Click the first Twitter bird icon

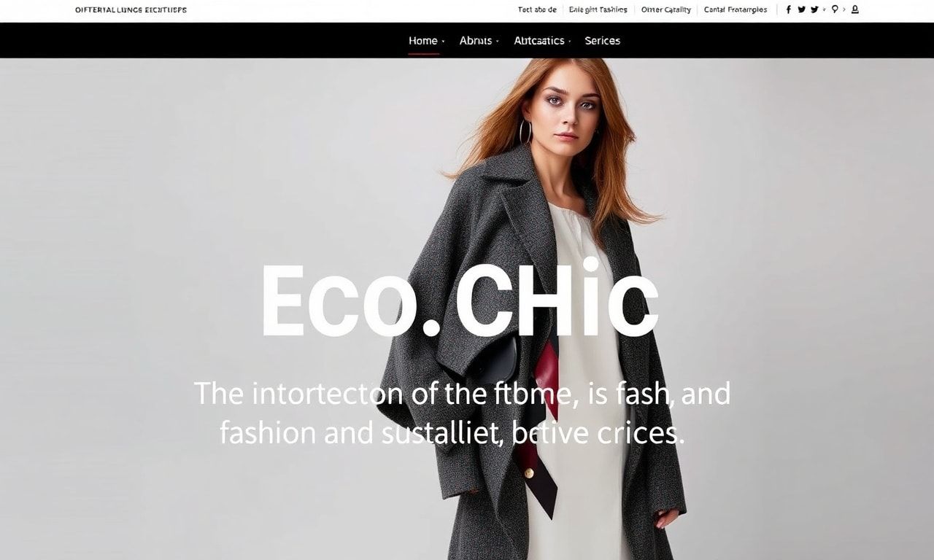point(802,9)
